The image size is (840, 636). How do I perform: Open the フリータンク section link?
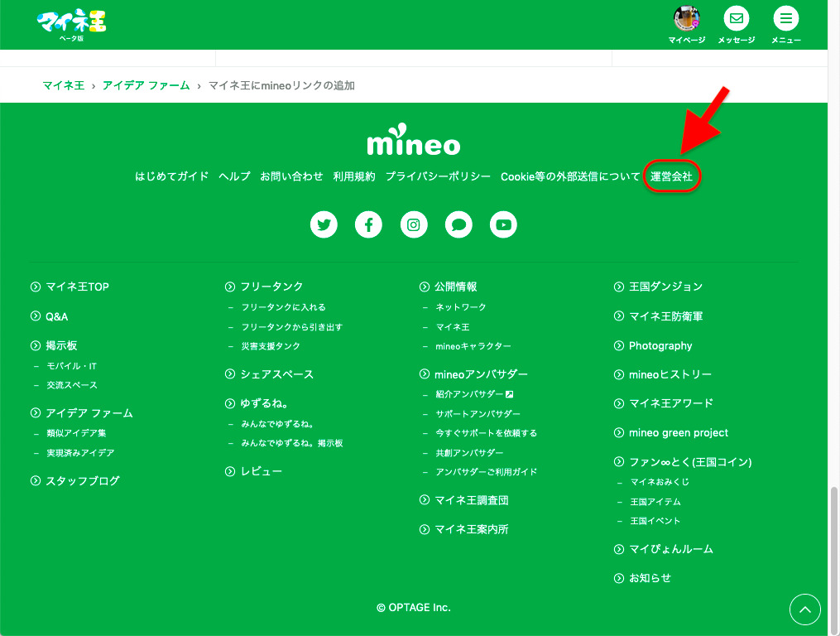271,287
